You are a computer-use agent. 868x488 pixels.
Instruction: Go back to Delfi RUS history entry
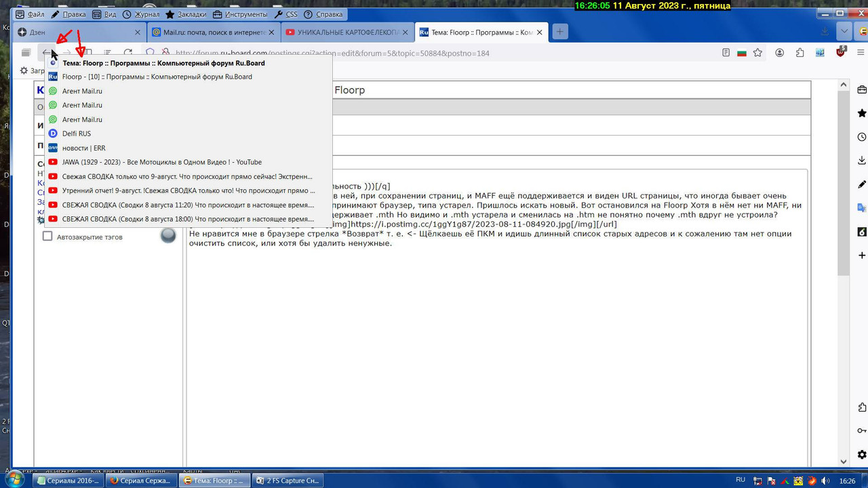(189, 134)
